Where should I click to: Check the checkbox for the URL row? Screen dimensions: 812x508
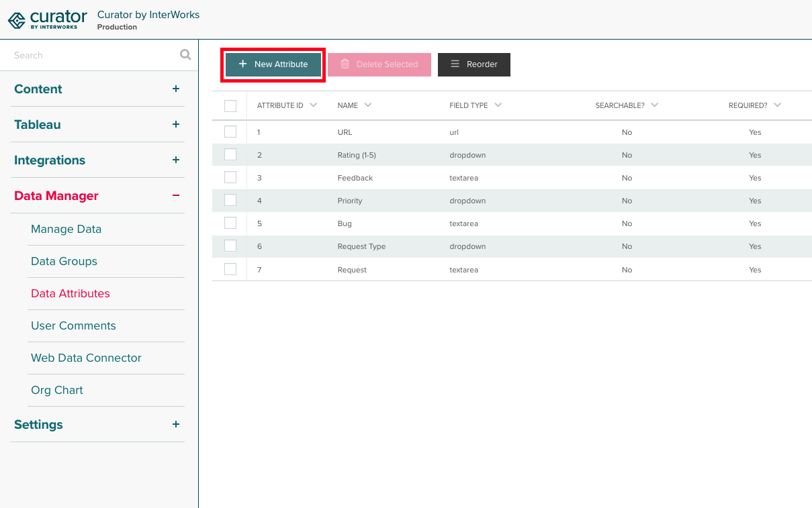click(230, 131)
